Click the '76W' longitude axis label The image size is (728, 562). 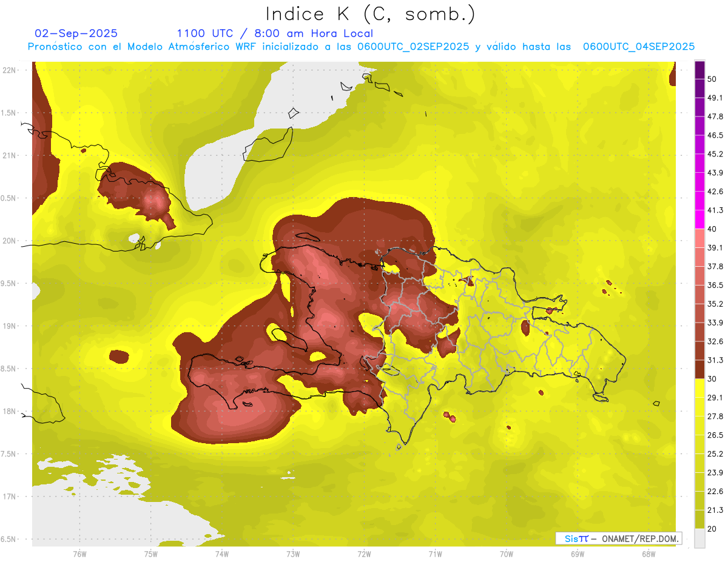click(79, 554)
